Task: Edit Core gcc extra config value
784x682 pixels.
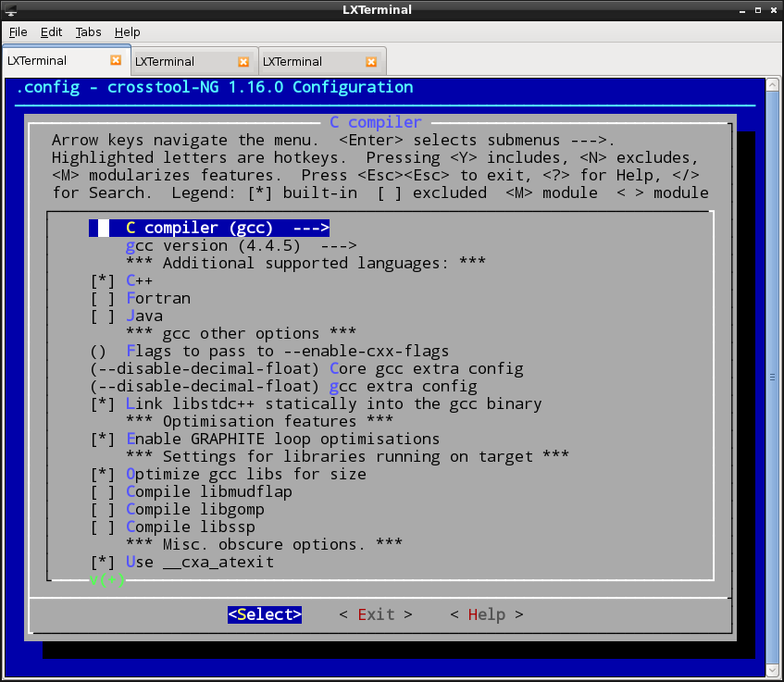Action: point(306,369)
